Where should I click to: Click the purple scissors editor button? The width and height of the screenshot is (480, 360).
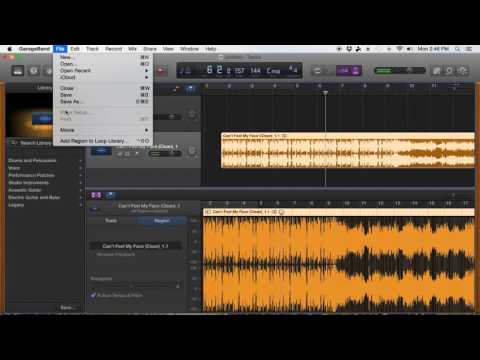coord(96,195)
